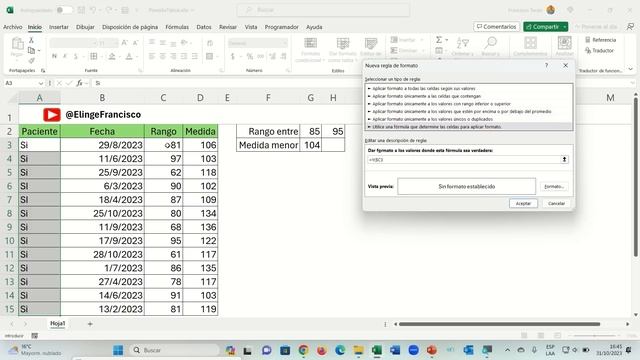This screenshot has width=640, height=360.
Task: Click the Analizar datos icon
Action: coord(564,43)
